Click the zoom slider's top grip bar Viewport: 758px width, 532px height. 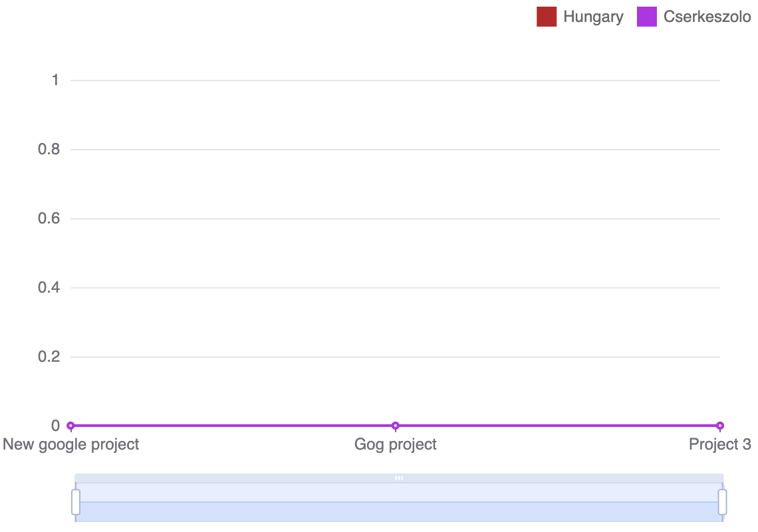tap(399, 478)
